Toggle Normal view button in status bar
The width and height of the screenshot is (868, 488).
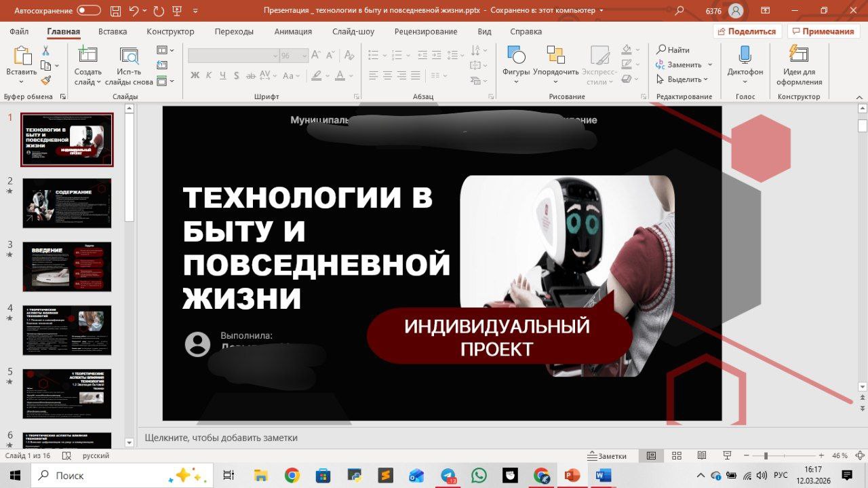(651, 455)
